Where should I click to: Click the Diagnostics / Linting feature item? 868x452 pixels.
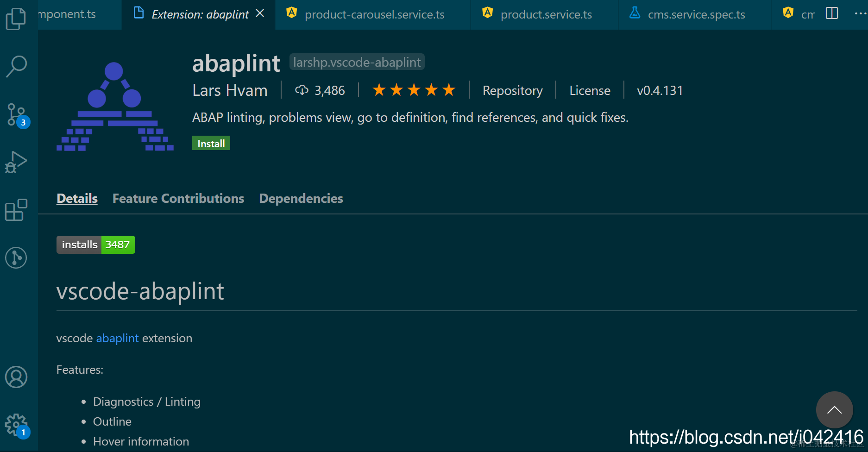[x=147, y=402]
